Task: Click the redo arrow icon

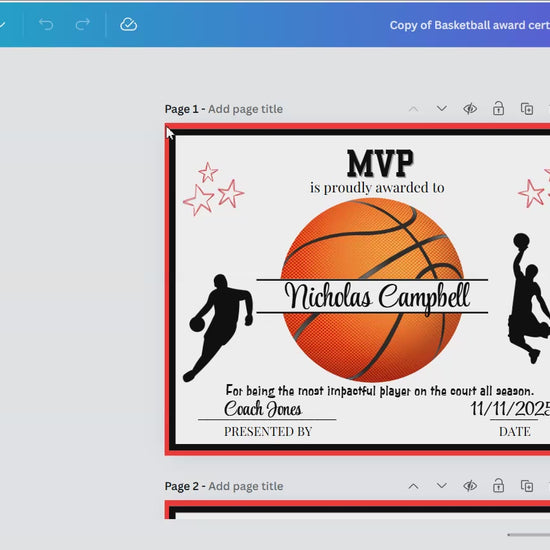Action: (x=82, y=25)
